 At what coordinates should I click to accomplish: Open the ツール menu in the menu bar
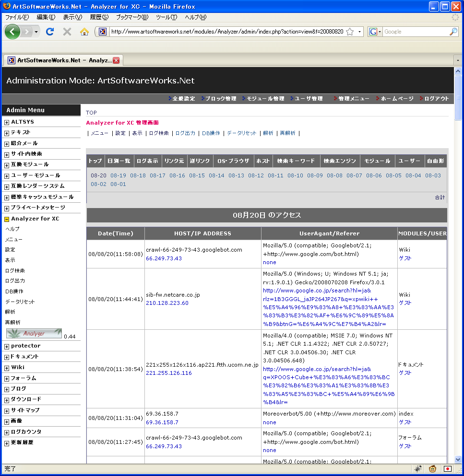tap(166, 17)
